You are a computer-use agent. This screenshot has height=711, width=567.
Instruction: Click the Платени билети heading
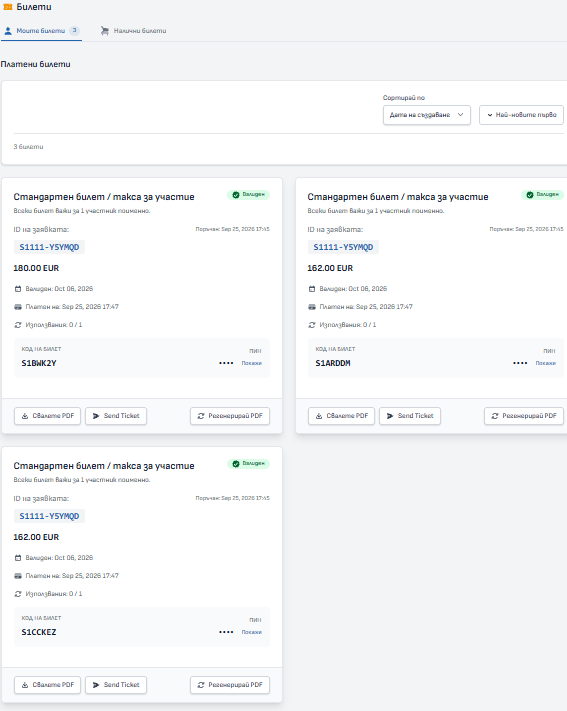pos(35,64)
